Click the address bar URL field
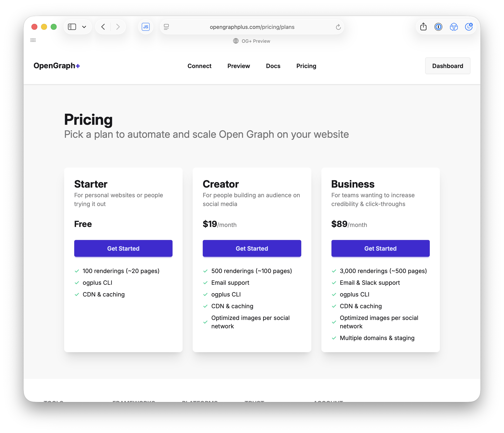Screen dimensions: 504x433 pos(252,27)
